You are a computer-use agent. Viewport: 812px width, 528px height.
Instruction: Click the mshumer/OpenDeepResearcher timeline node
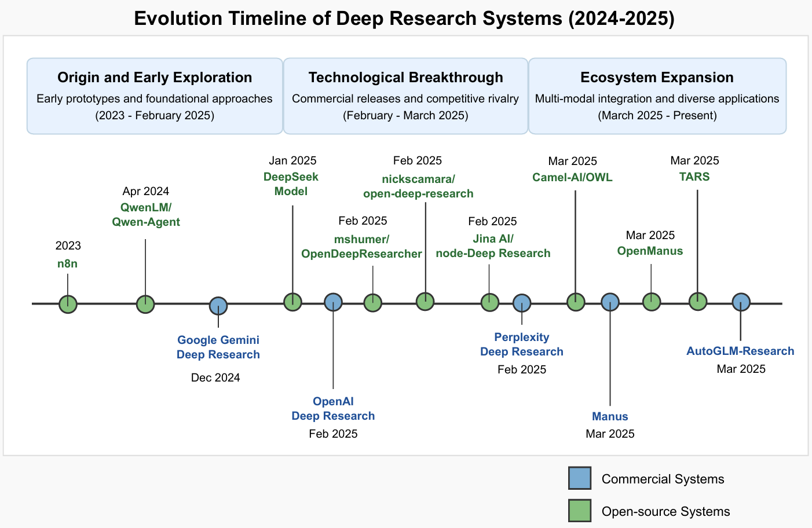(372, 303)
